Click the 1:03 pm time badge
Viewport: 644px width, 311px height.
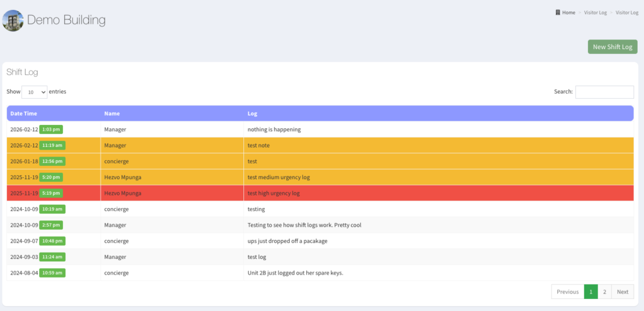pyautogui.click(x=51, y=129)
